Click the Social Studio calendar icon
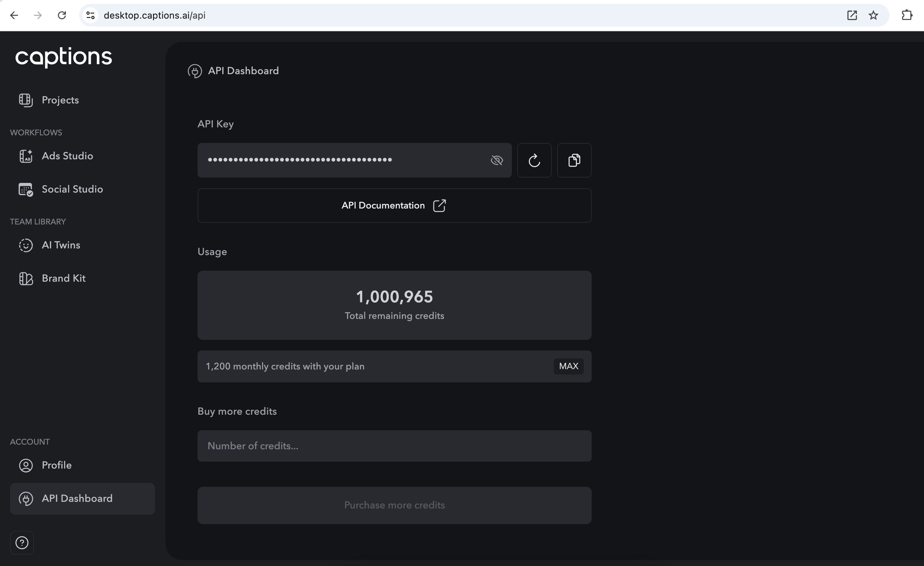Screen dimensions: 924x566 click(x=26, y=190)
